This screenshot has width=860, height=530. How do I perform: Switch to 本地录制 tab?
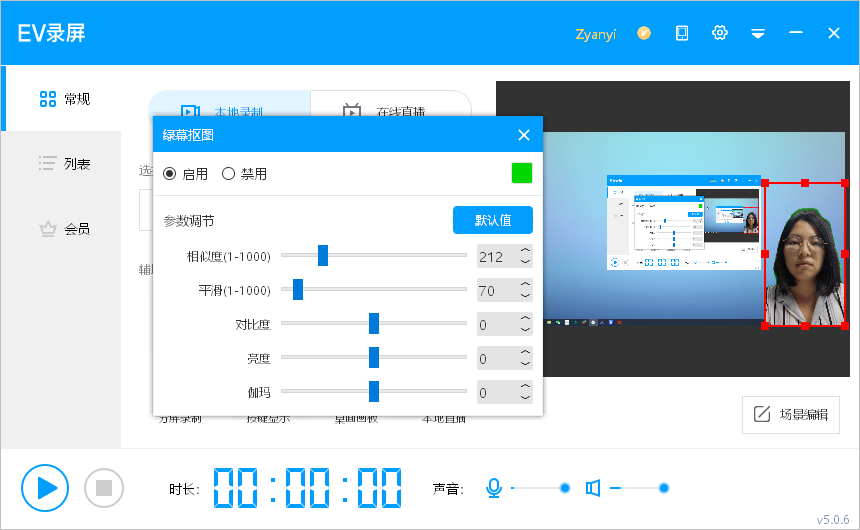229,104
